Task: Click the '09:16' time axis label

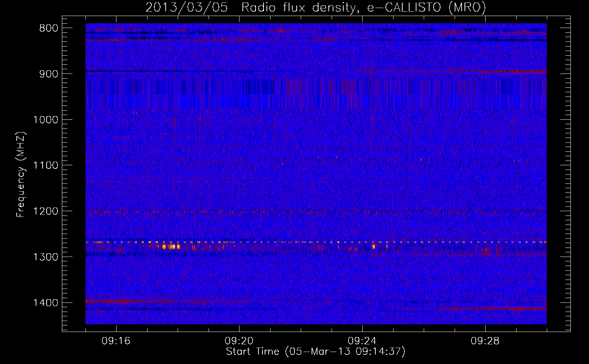Action: (116, 341)
